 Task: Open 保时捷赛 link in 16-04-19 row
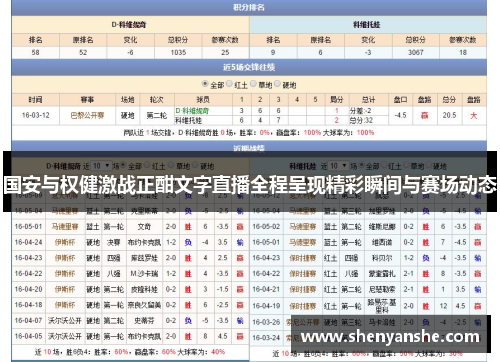coord(302,306)
